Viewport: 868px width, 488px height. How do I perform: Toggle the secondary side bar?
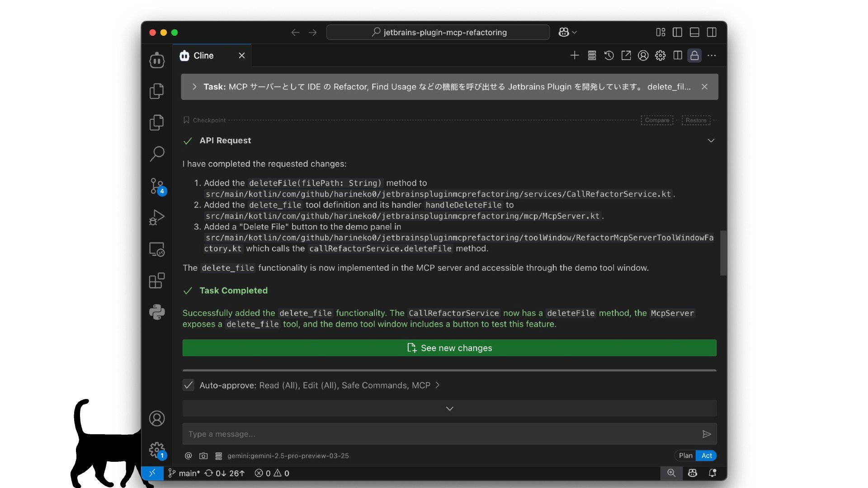[x=712, y=32]
